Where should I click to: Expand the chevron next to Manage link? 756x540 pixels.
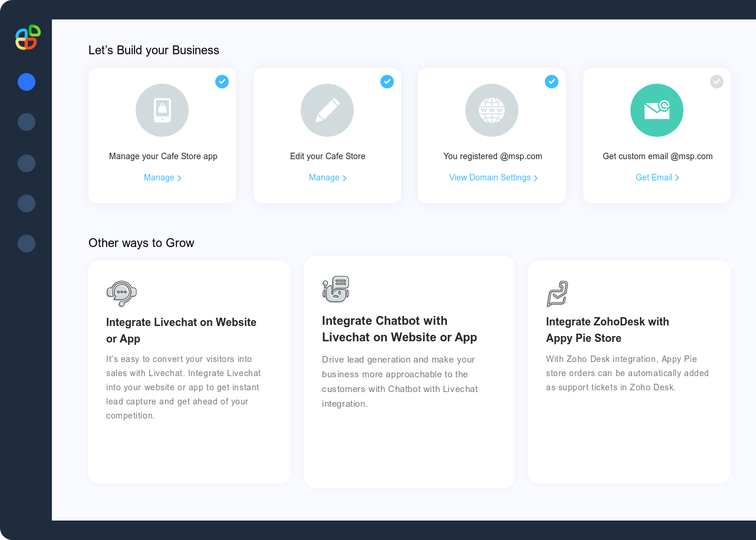180,177
